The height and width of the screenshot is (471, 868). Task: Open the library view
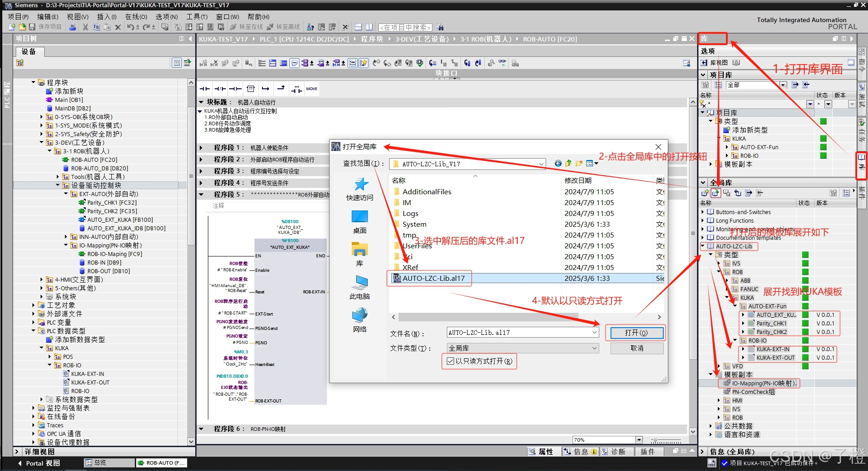point(714,63)
